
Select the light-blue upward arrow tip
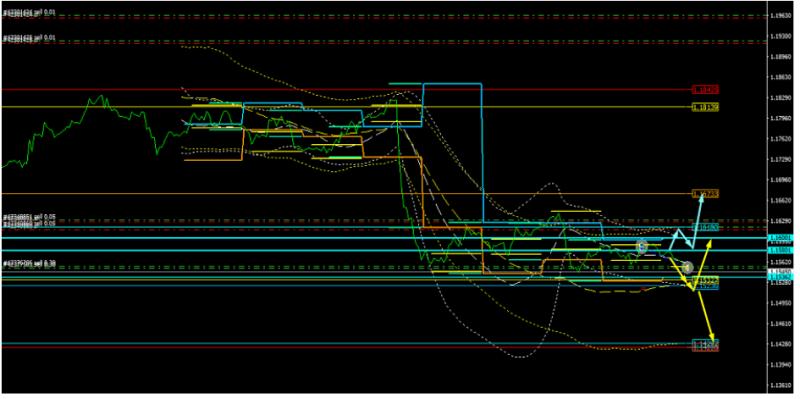tap(703, 196)
